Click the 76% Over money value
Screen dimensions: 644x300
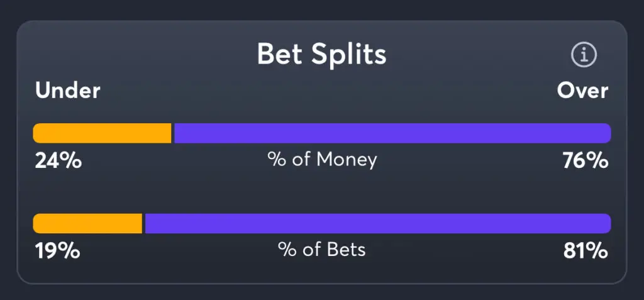[586, 161]
